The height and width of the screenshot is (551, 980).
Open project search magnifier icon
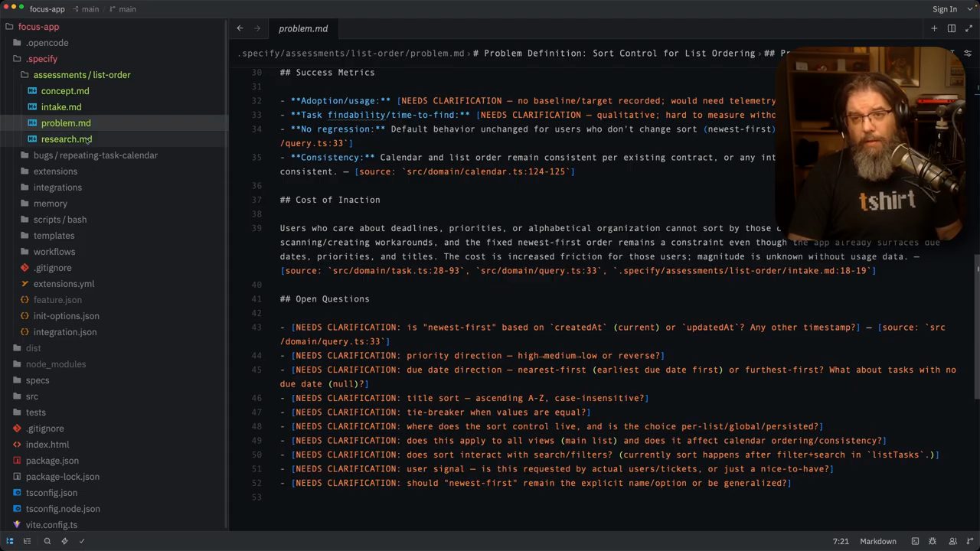point(47,541)
